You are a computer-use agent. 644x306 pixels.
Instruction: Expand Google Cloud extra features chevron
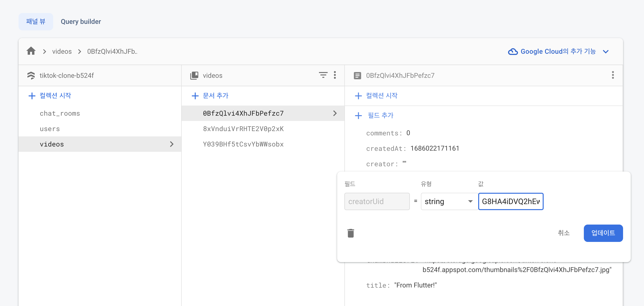(x=605, y=52)
